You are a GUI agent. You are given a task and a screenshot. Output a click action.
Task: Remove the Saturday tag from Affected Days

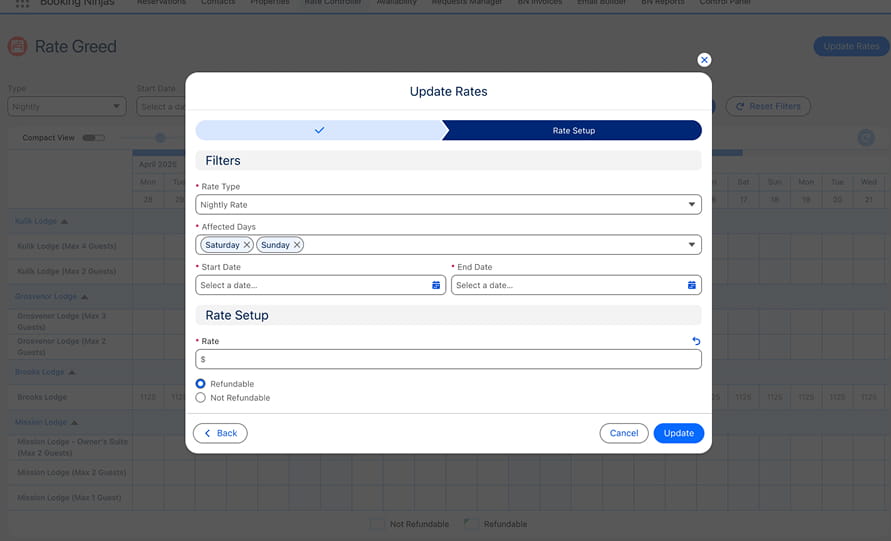tap(247, 245)
